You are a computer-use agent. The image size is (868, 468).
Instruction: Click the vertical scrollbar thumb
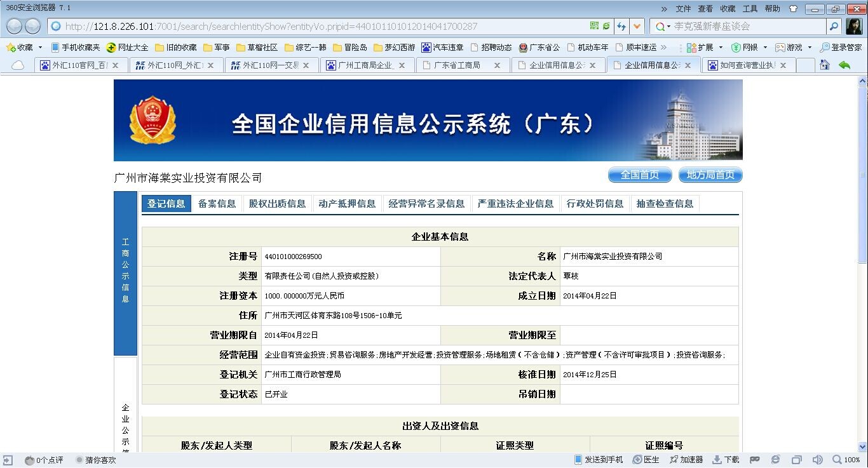pyautogui.click(x=862, y=175)
